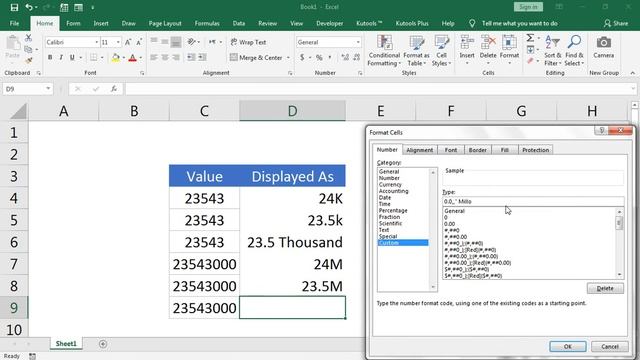Click Wrap Text button
The image size is (640, 360).
point(248,42)
